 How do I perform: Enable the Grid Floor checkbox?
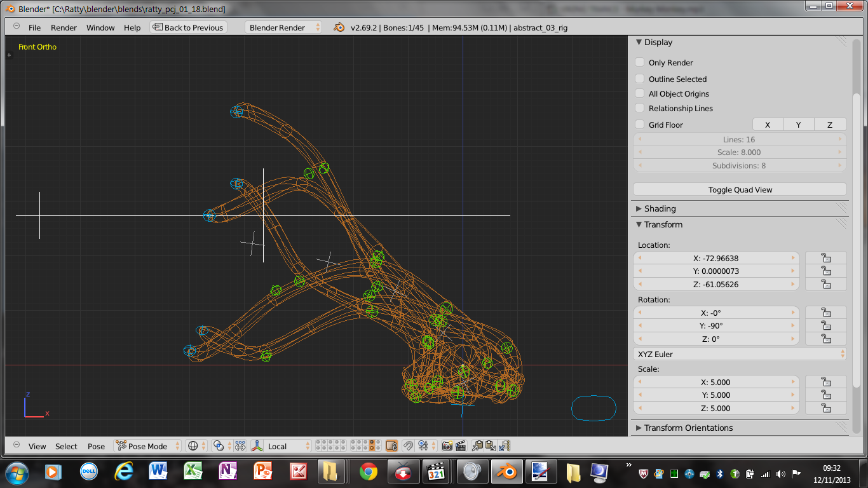coord(639,125)
